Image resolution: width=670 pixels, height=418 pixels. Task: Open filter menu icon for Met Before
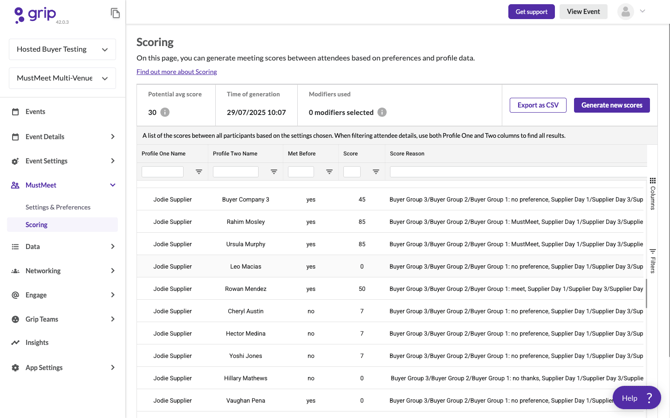click(329, 172)
